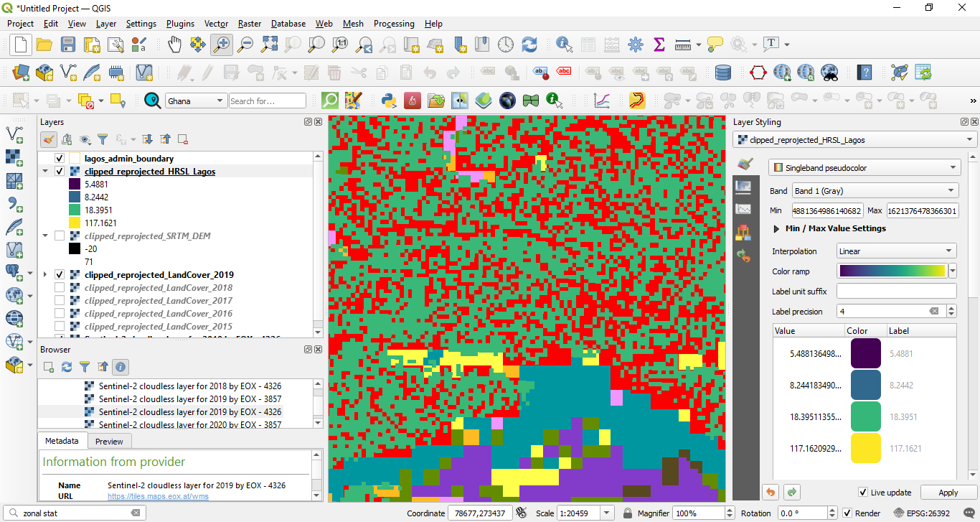The width and height of the screenshot is (980, 522).
Task: Select the Histogram tab icon in Layer Styling
Action: coord(743,210)
